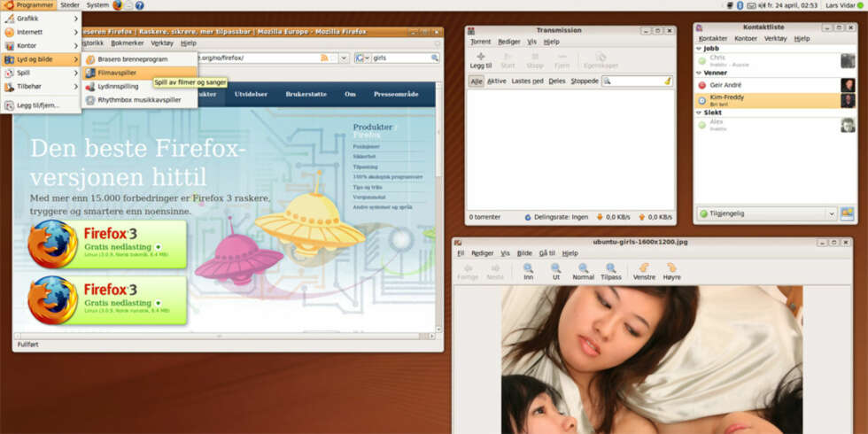Open the Internett submenu
868x434 pixels.
[41, 32]
